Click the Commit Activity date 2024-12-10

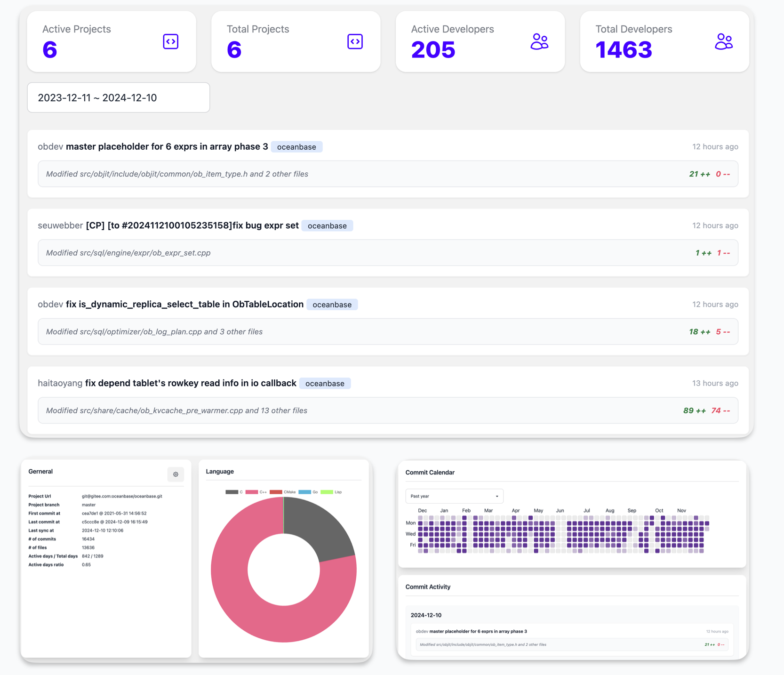click(x=426, y=615)
